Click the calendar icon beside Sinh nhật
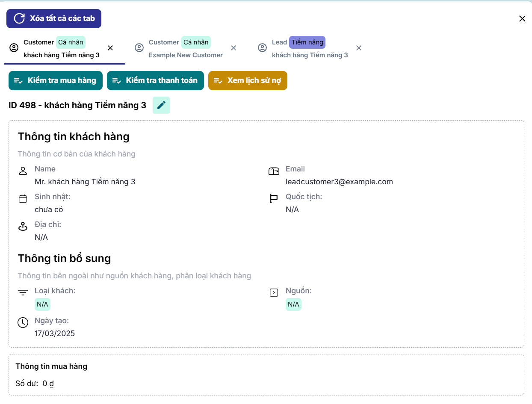Image resolution: width=532 pixels, height=404 pixels. tap(23, 199)
